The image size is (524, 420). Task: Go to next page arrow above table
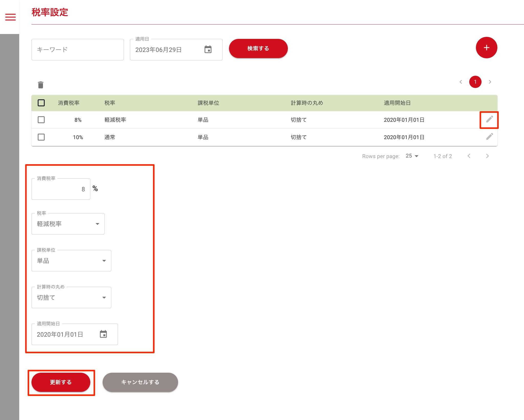pyautogui.click(x=490, y=82)
